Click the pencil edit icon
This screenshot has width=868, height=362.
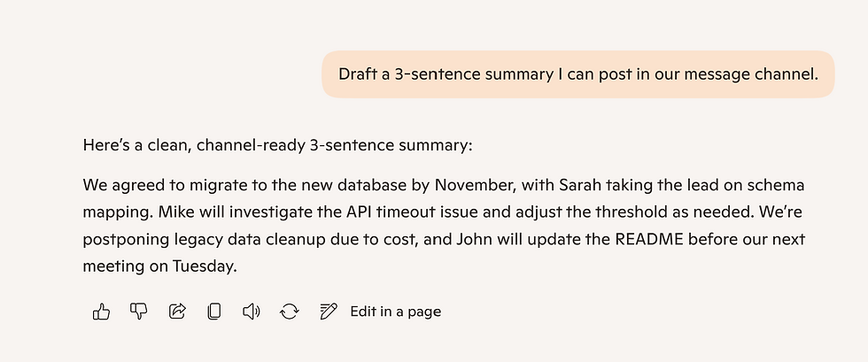point(329,312)
